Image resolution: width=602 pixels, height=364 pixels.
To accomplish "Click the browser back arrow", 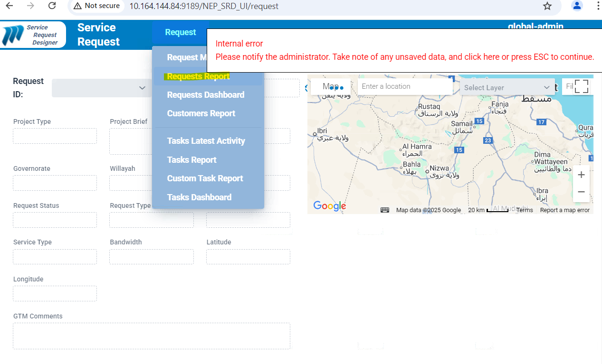I will click(9, 6).
